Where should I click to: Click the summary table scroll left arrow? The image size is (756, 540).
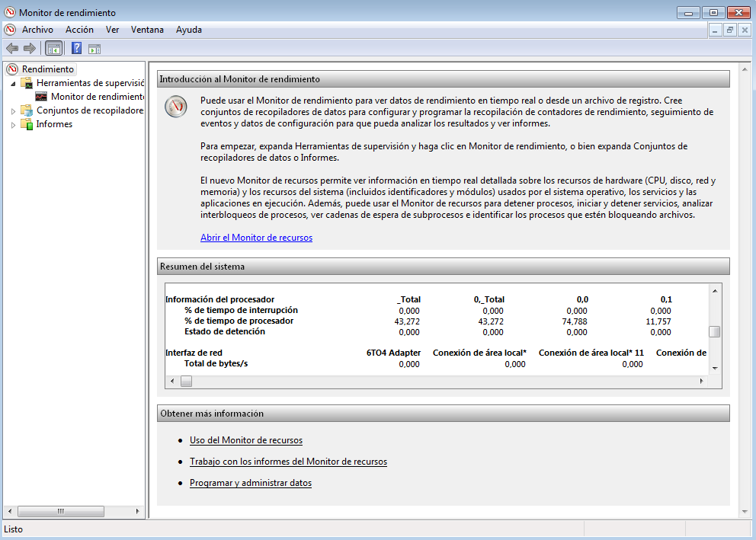pos(172,381)
